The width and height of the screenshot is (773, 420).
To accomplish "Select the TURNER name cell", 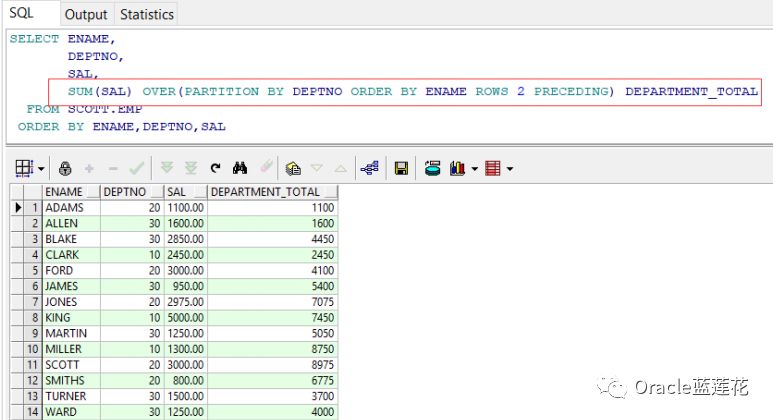I will click(71, 396).
